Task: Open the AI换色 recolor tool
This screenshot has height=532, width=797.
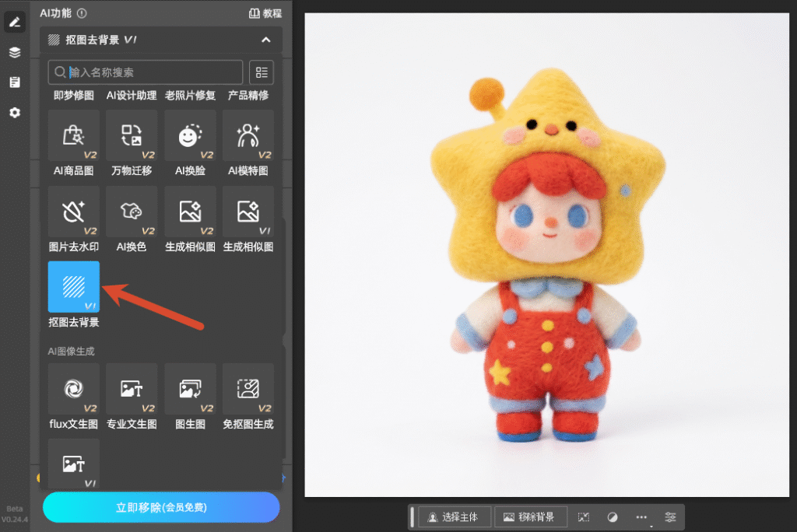Action: click(132, 212)
